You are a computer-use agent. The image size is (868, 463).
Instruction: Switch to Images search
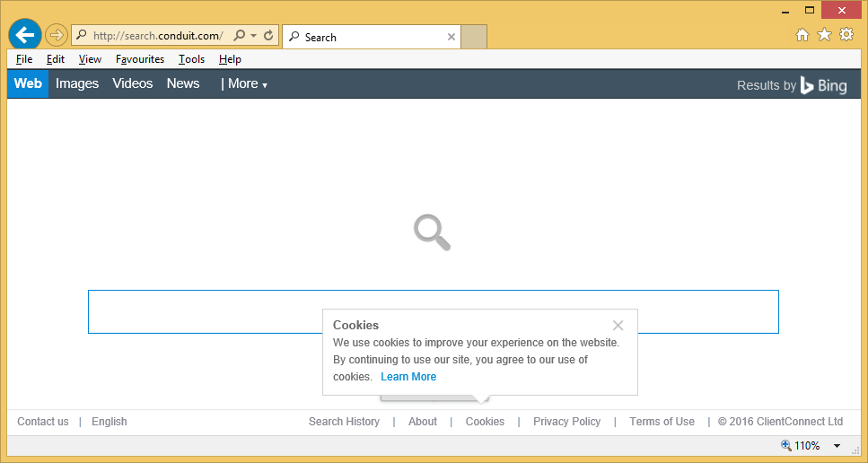(77, 83)
